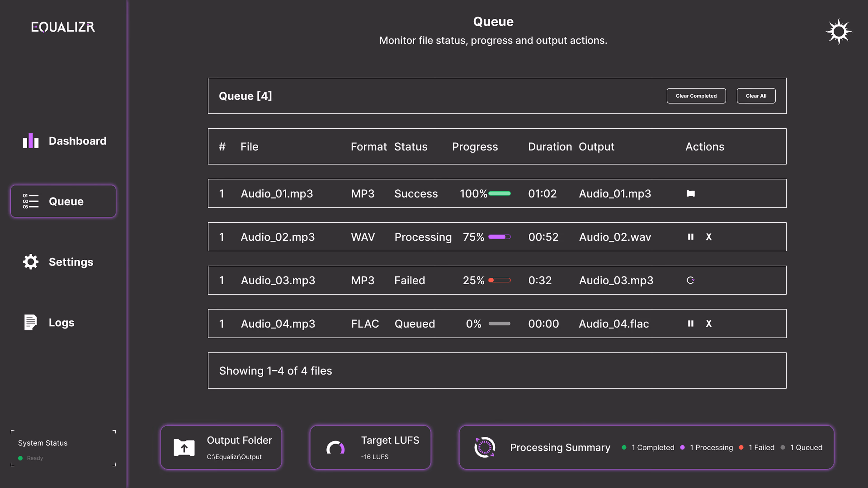The image size is (868, 488).
Task: Click the 1 Queued summary entry
Action: pyautogui.click(x=802, y=447)
